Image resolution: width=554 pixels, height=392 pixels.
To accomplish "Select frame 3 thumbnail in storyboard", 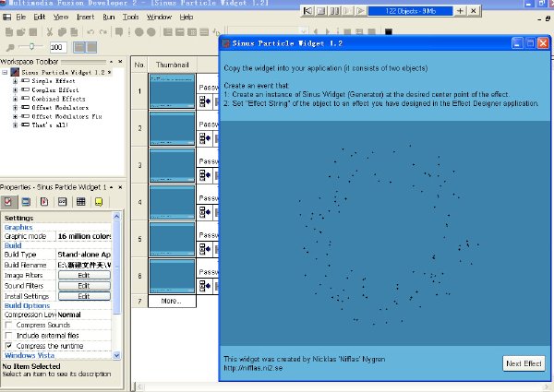I will click(172, 165).
